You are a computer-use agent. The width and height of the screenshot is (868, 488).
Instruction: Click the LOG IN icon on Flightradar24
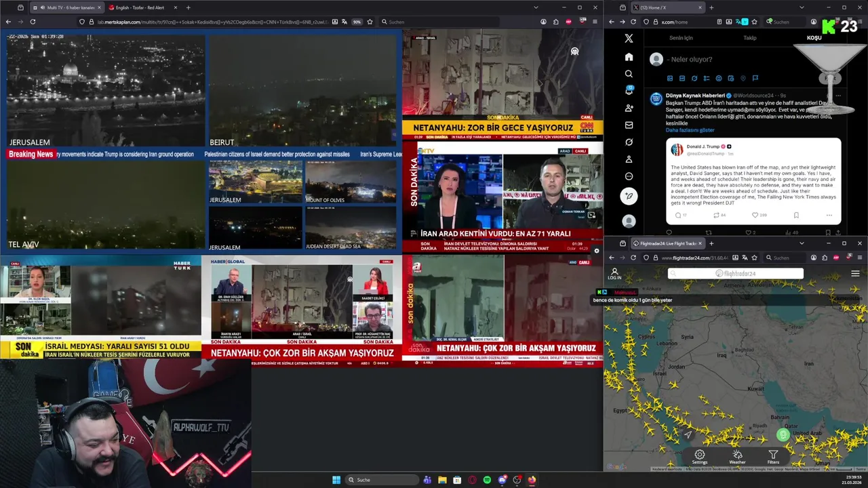pos(614,274)
